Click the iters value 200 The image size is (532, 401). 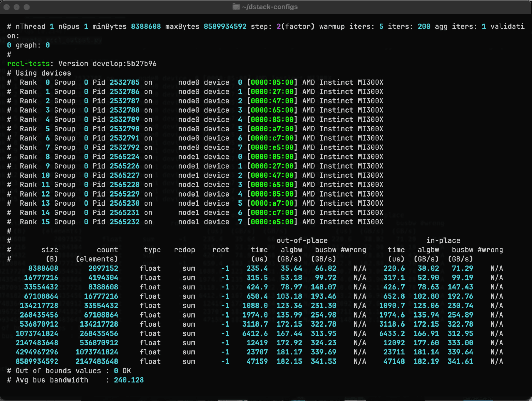pos(424,27)
